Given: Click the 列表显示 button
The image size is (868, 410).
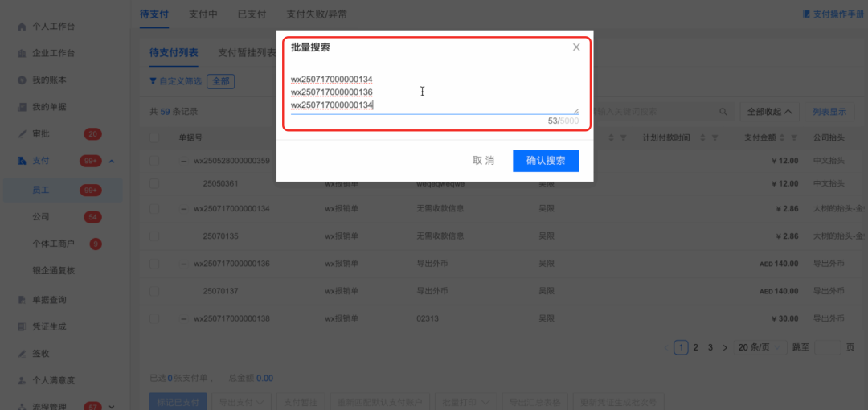Looking at the screenshot, I should (829, 112).
